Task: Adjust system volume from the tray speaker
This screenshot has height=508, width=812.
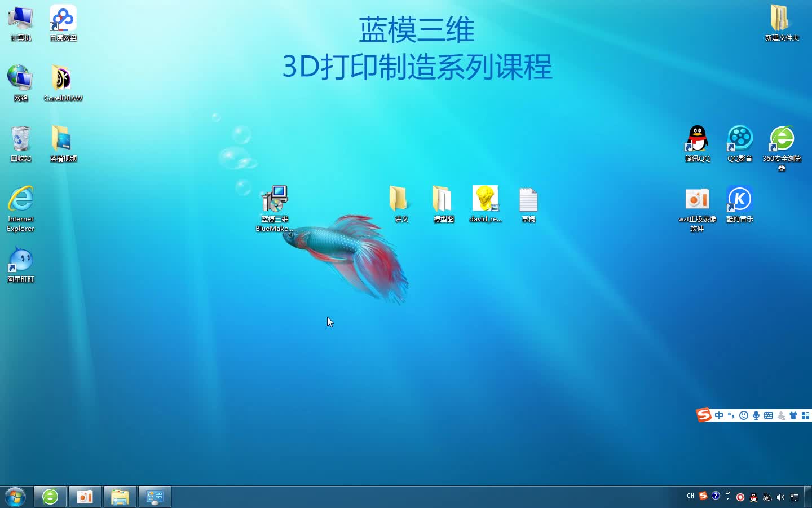Action: click(780, 497)
